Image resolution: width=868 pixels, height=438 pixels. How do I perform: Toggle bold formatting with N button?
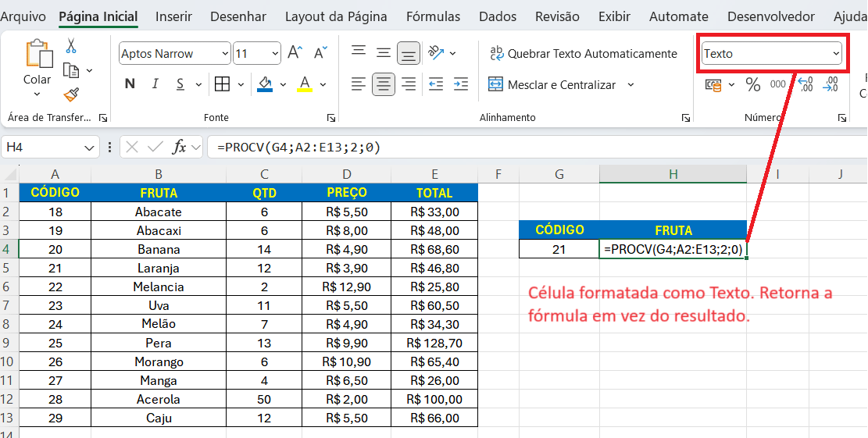pos(130,84)
